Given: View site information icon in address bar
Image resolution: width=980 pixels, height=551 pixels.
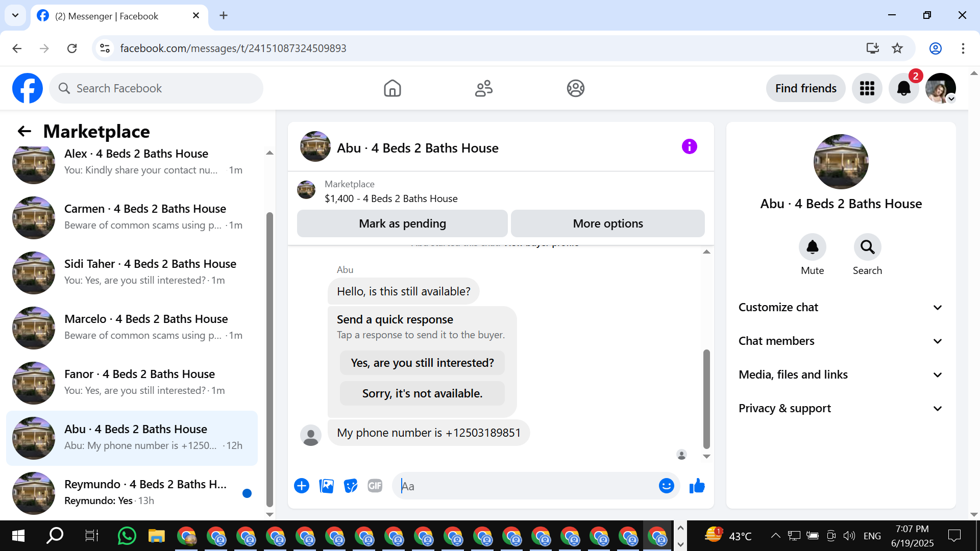Looking at the screenshot, I should (x=105, y=48).
